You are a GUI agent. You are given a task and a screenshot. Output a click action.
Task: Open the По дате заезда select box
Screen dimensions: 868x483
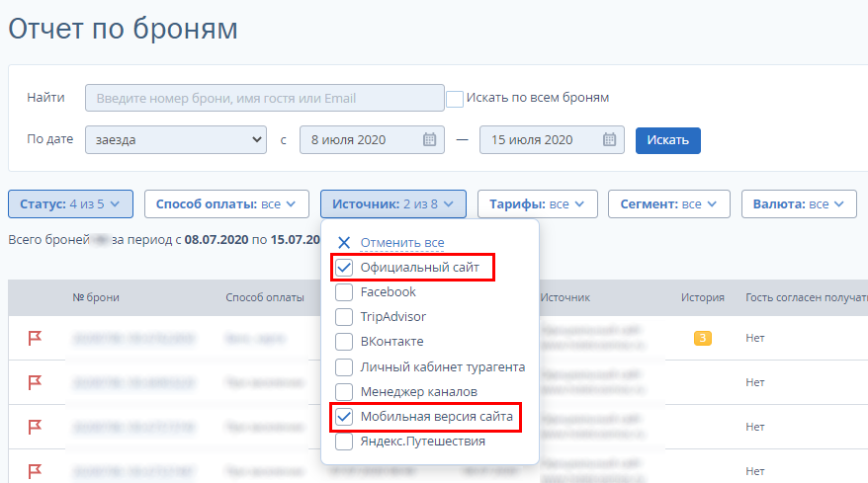[x=175, y=139]
